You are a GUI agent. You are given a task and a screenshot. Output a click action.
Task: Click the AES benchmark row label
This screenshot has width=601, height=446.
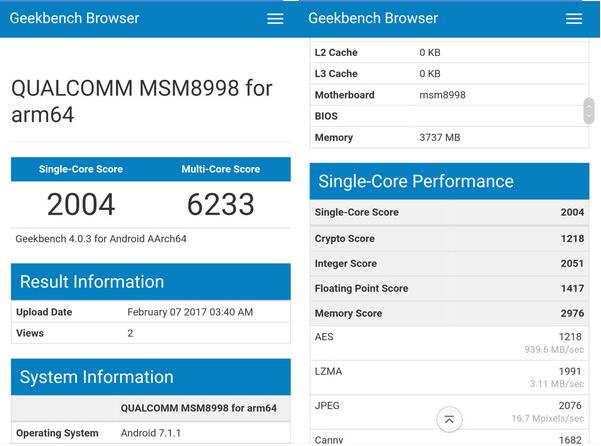[x=324, y=337]
